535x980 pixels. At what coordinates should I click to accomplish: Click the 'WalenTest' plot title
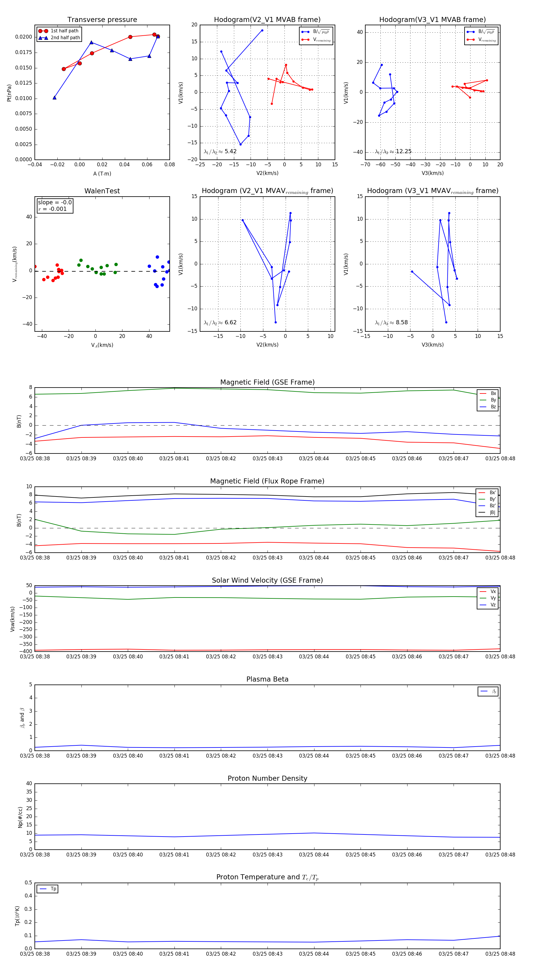point(102,191)
